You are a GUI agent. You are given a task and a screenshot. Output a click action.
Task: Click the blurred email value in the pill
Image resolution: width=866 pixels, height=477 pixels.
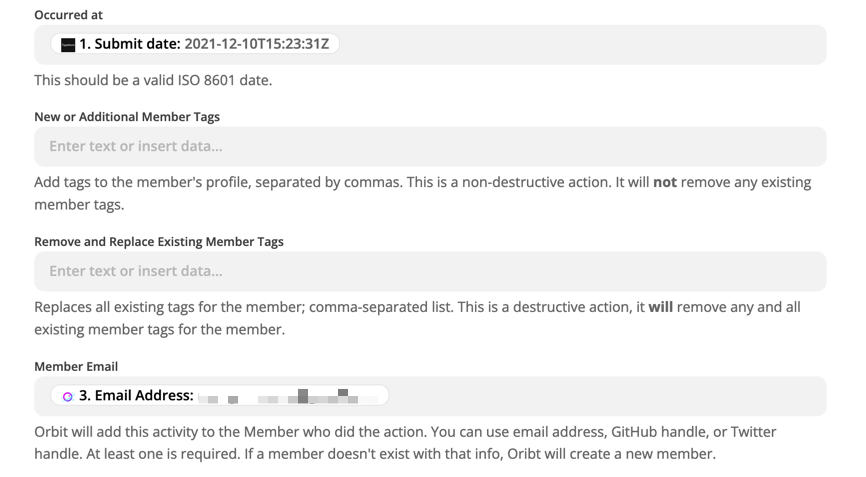tap(290, 396)
